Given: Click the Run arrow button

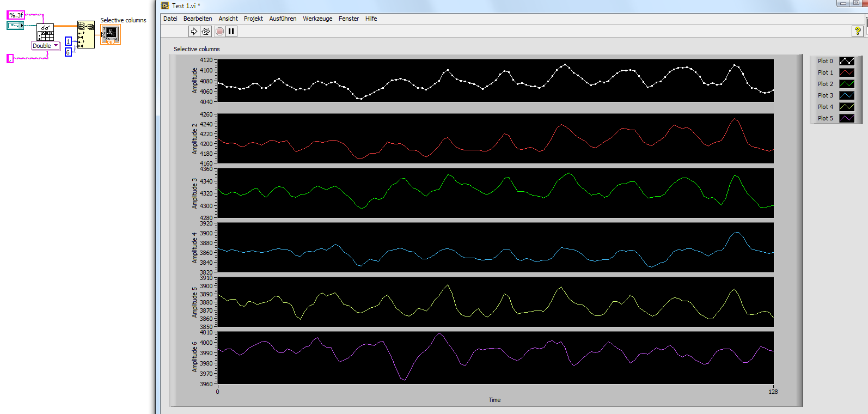Looking at the screenshot, I should click(x=194, y=31).
